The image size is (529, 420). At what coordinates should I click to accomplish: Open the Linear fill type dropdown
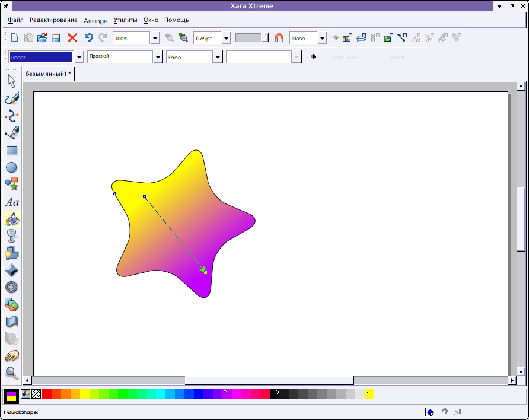click(79, 58)
